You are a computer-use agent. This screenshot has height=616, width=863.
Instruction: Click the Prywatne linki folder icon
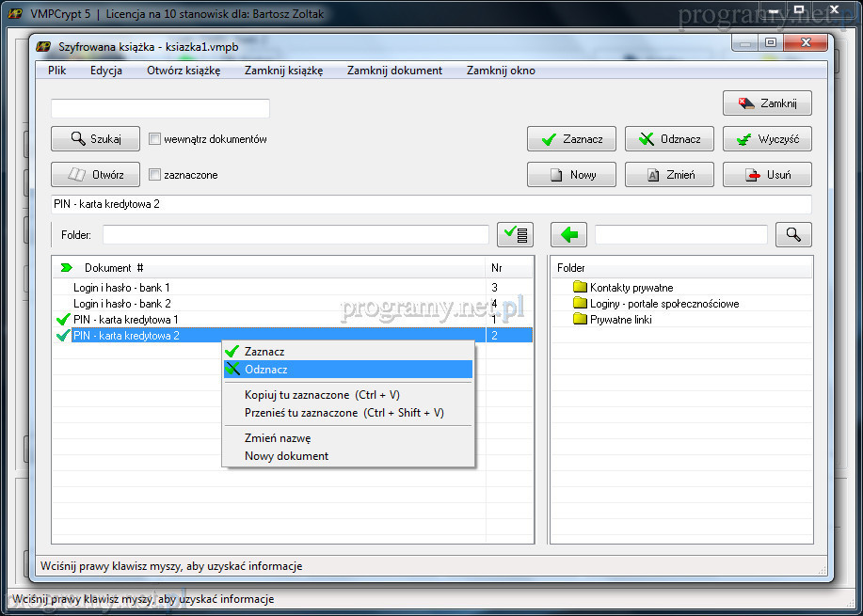pos(580,320)
